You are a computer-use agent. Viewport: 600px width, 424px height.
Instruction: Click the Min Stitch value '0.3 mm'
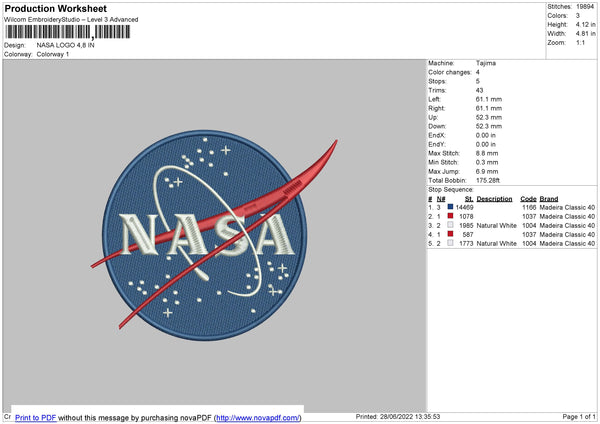click(487, 162)
